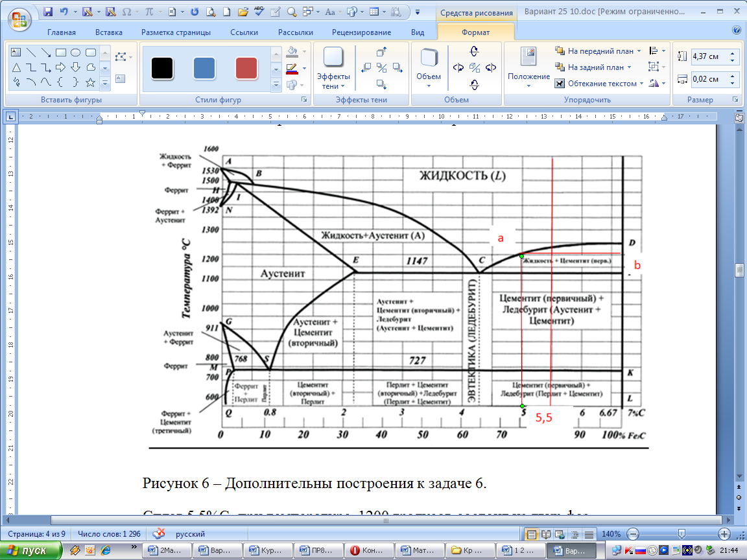Open Align objects dropdown
747x560 pixels.
point(658,51)
